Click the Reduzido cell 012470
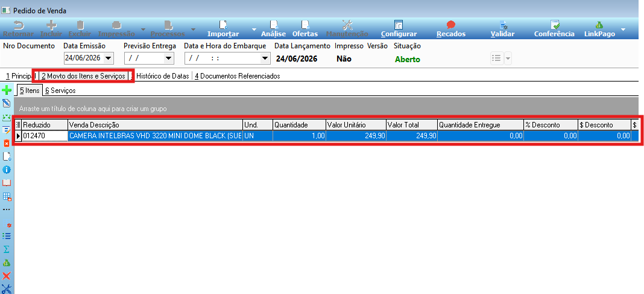The width and height of the screenshot is (644, 294). (45, 136)
